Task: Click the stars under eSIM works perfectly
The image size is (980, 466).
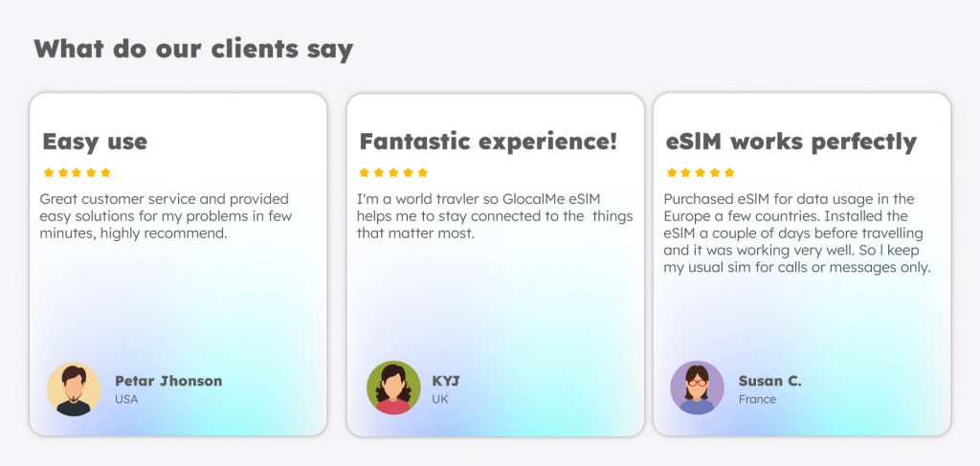Action: pos(701,172)
